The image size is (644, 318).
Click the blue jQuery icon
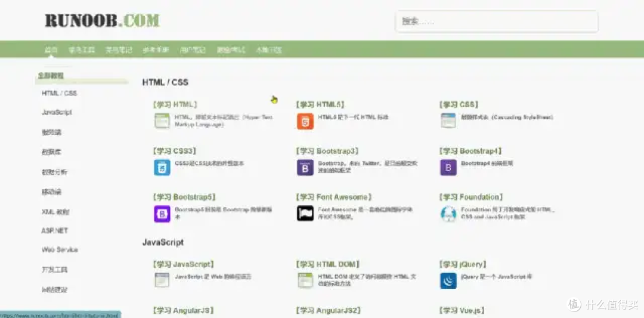click(x=448, y=280)
